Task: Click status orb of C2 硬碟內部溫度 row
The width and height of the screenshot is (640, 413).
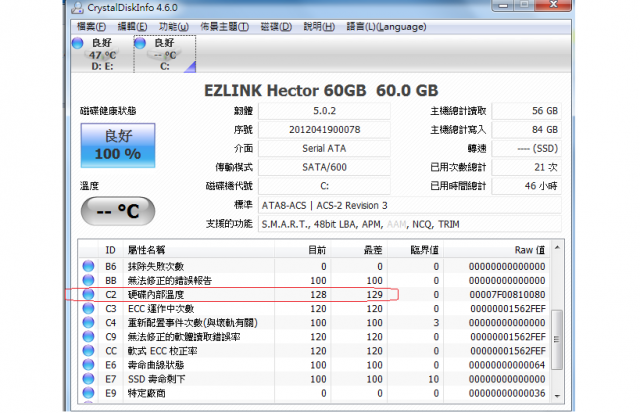Action: (x=88, y=294)
